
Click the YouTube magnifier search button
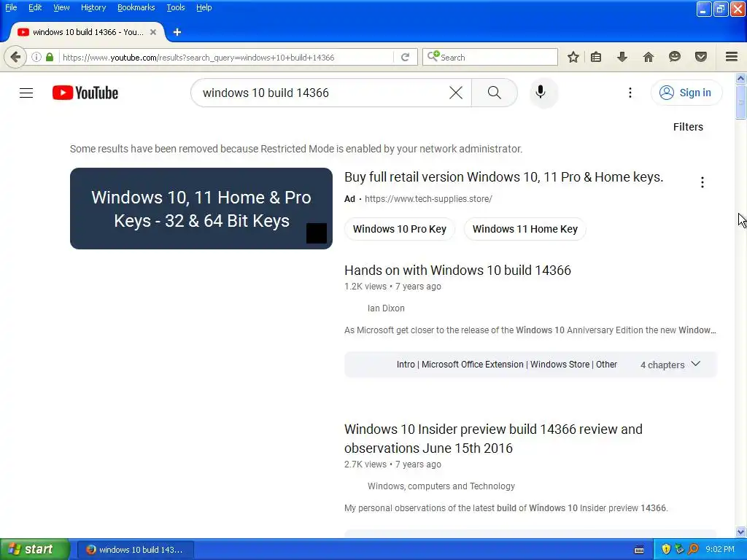(495, 93)
